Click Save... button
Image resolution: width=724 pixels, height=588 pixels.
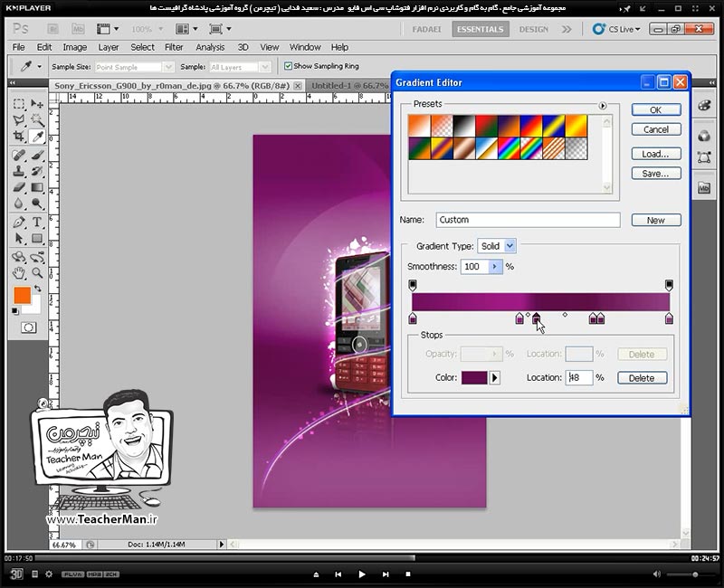pyautogui.click(x=656, y=174)
